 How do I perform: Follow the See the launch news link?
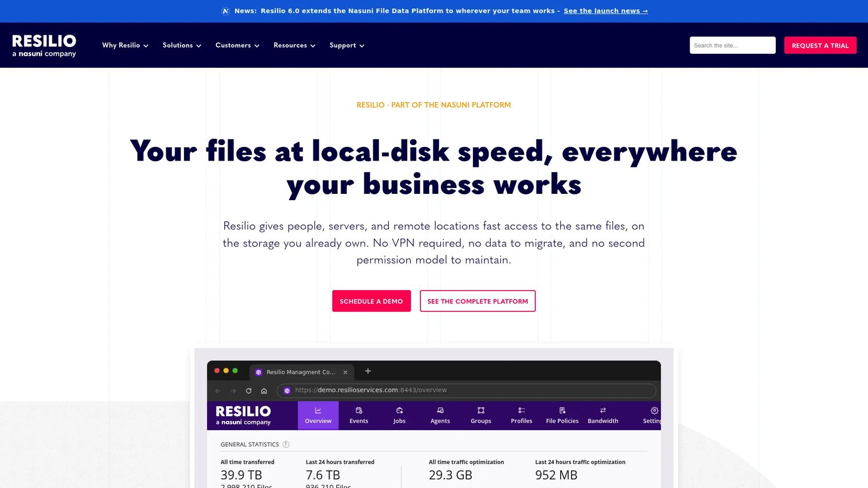tap(605, 11)
